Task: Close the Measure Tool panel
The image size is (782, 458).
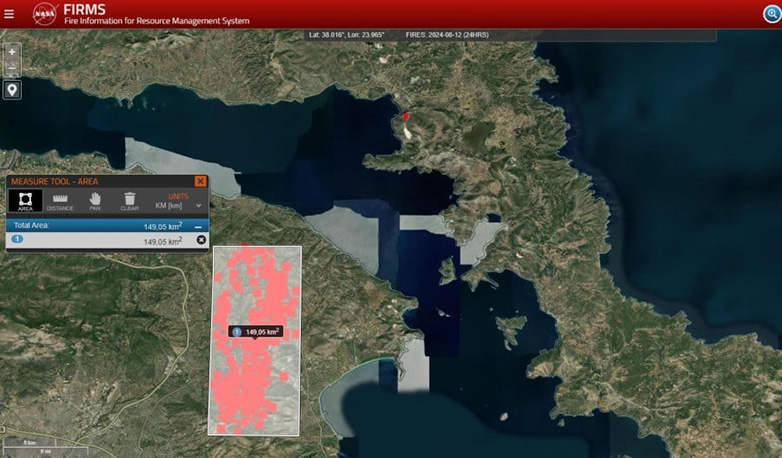Action: coord(200,181)
